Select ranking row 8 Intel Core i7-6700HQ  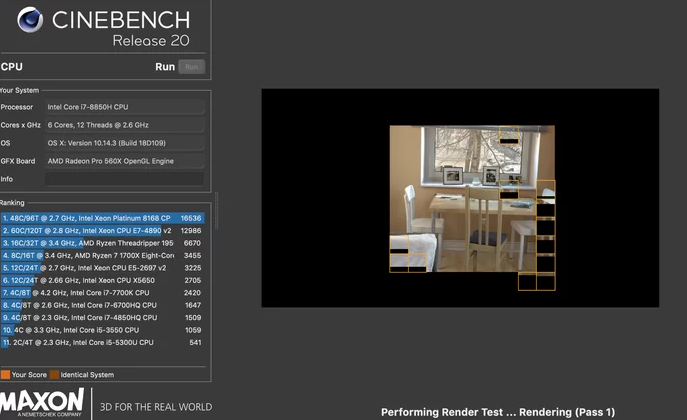pyautogui.click(x=103, y=305)
